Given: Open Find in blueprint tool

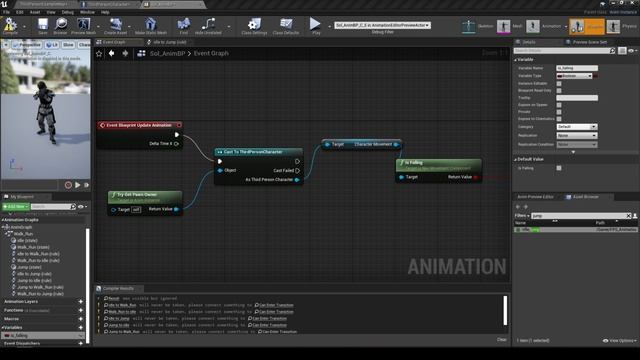Looking at the screenshot, I should click(184, 26).
